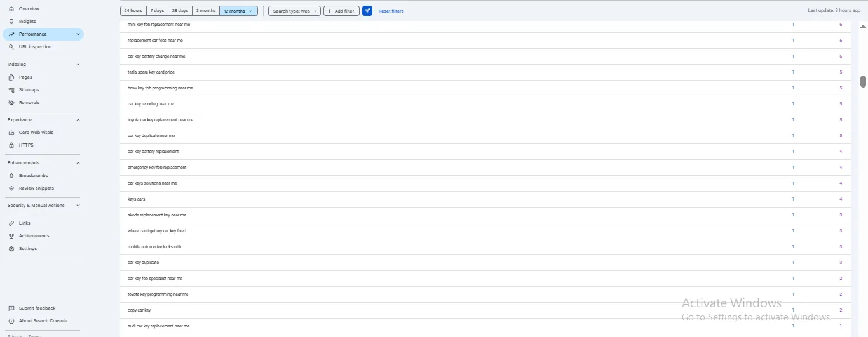Click the Reset filters link
868x337 pixels.
tap(391, 11)
